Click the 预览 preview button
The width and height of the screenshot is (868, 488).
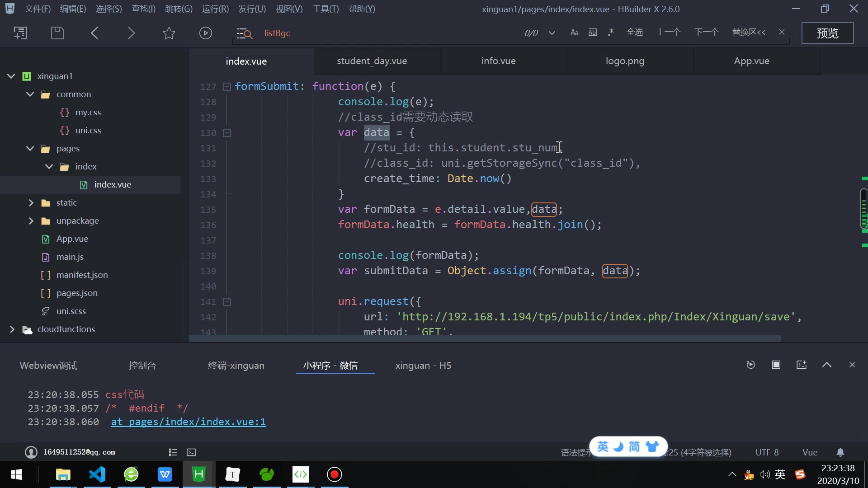click(828, 33)
